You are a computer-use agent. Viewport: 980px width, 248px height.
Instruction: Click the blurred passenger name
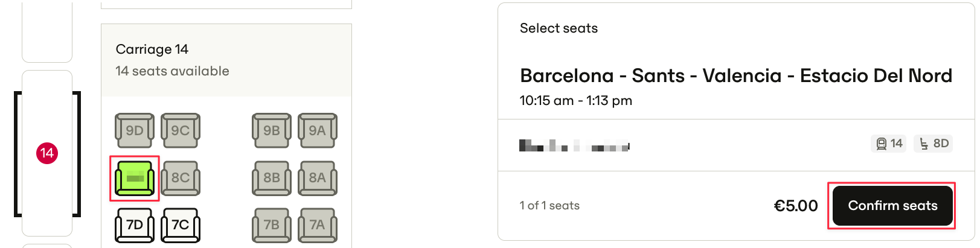(574, 145)
